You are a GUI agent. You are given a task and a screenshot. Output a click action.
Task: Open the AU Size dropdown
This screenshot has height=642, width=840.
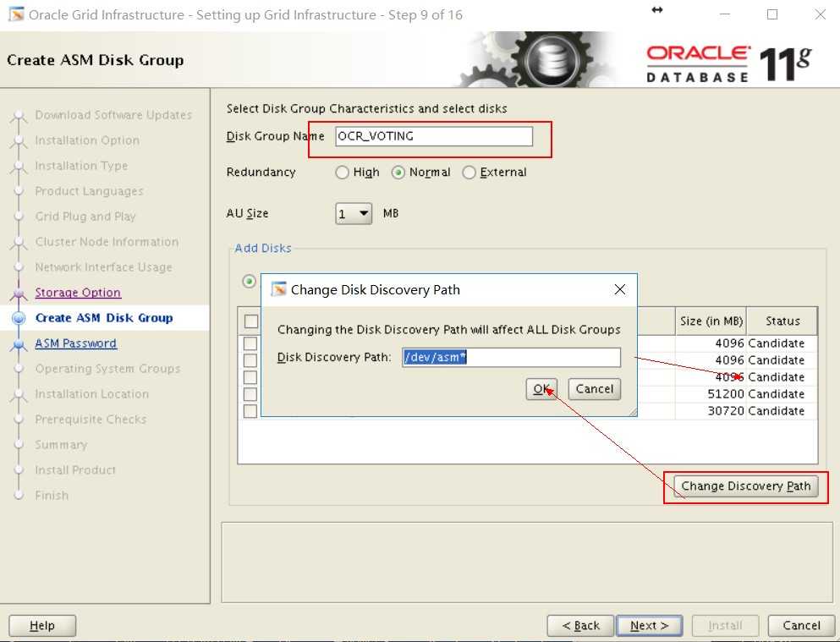(354, 214)
